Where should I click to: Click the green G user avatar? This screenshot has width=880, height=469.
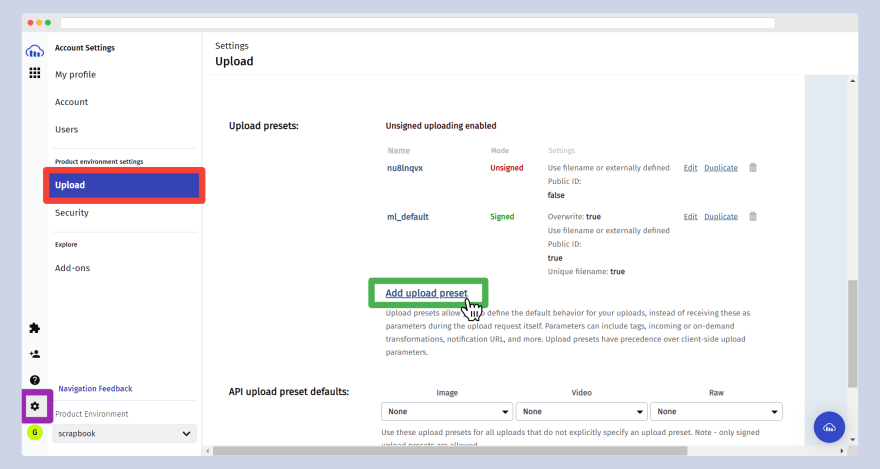click(35, 432)
